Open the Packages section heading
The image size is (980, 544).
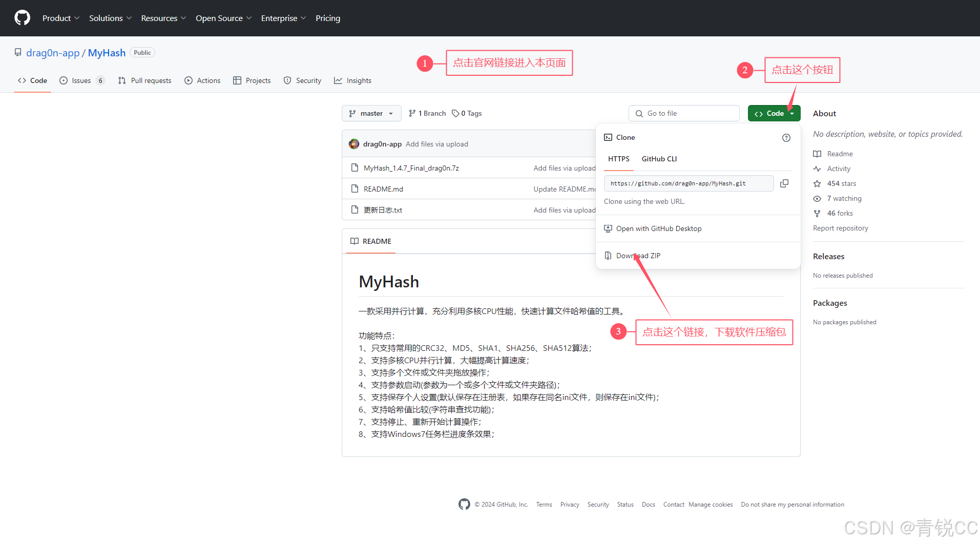click(830, 303)
